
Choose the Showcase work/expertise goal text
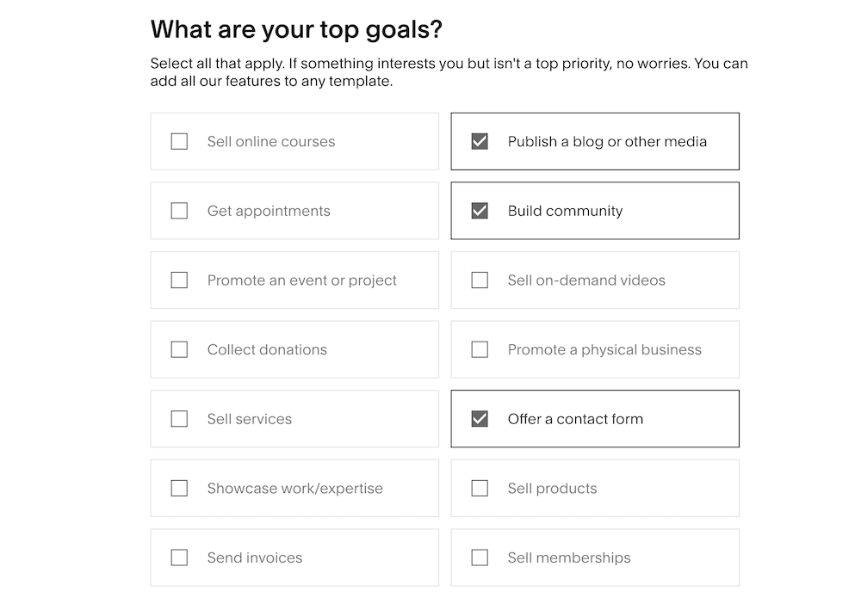(294, 489)
